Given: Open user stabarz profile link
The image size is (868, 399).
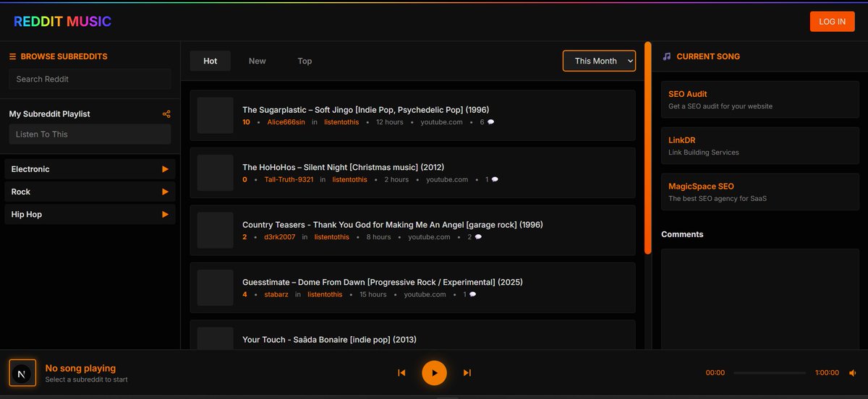Looking at the screenshot, I should tap(276, 294).
